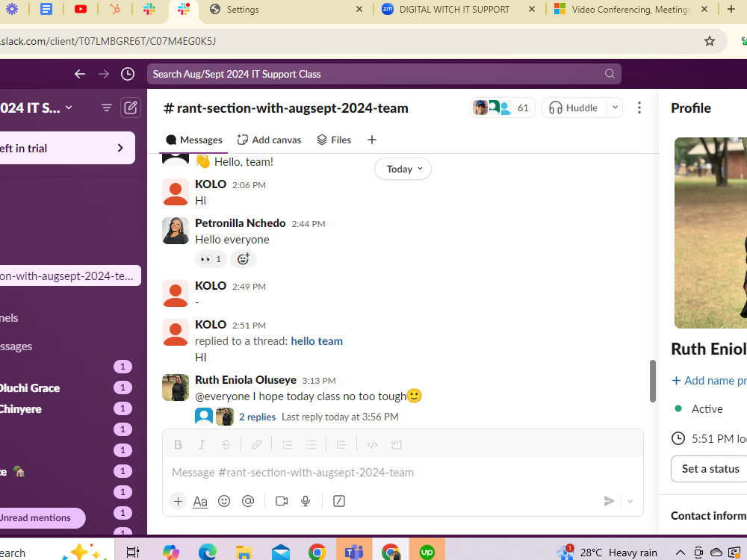Open the 2 replies thread
This screenshot has height=560, width=747.
pos(257,417)
